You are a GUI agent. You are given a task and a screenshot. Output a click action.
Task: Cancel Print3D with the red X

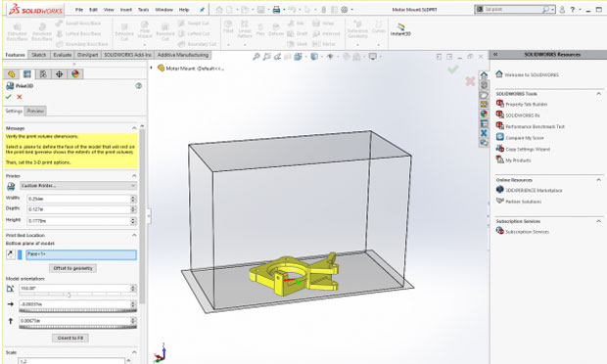pos(20,97)
